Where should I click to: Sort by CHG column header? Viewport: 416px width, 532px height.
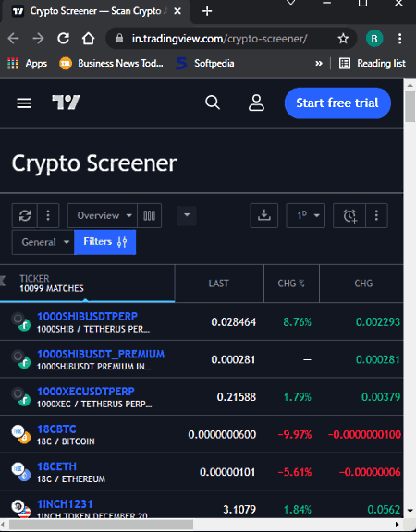(x=363, y=284)
